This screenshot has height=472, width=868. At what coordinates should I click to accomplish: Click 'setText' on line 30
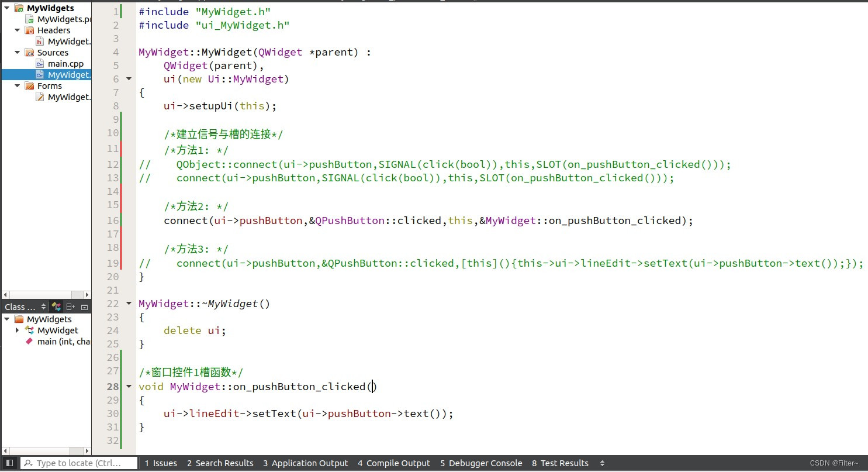coord(274,414)
